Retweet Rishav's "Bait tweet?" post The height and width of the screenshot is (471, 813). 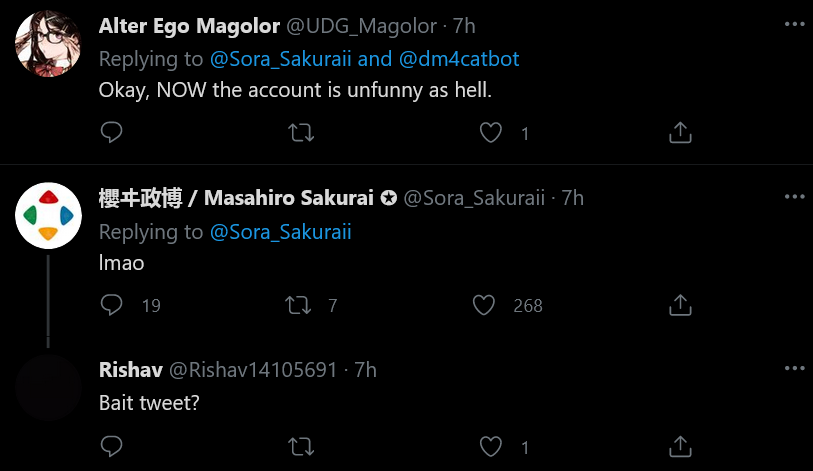301,447
